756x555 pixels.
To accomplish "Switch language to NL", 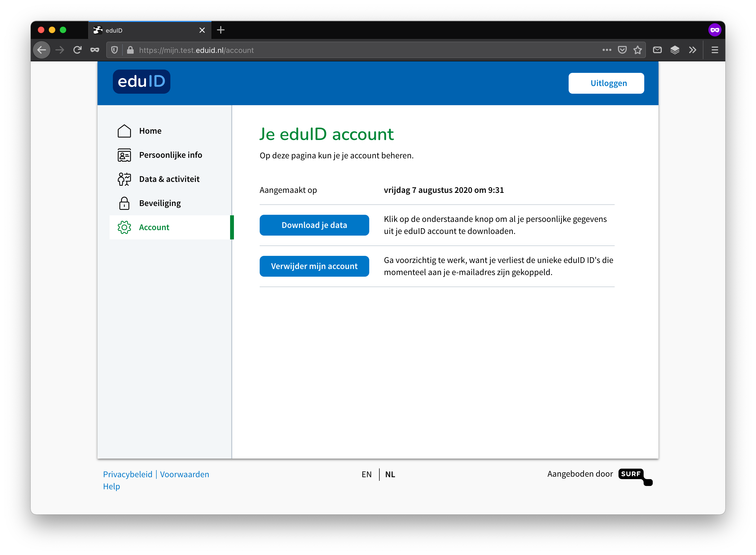I will tap(390, 474).
